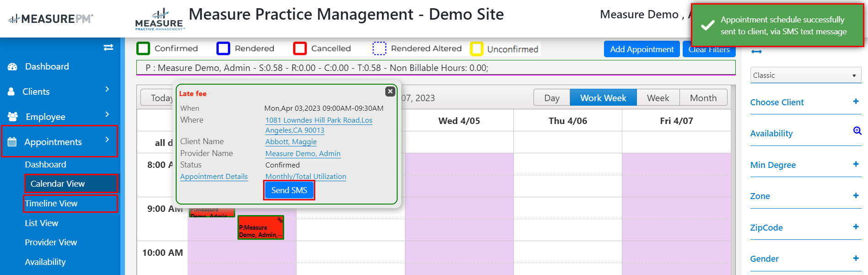Click the Wed 4/05 column header
Viewport: 868px width, 275px height.
coord(459,121)
